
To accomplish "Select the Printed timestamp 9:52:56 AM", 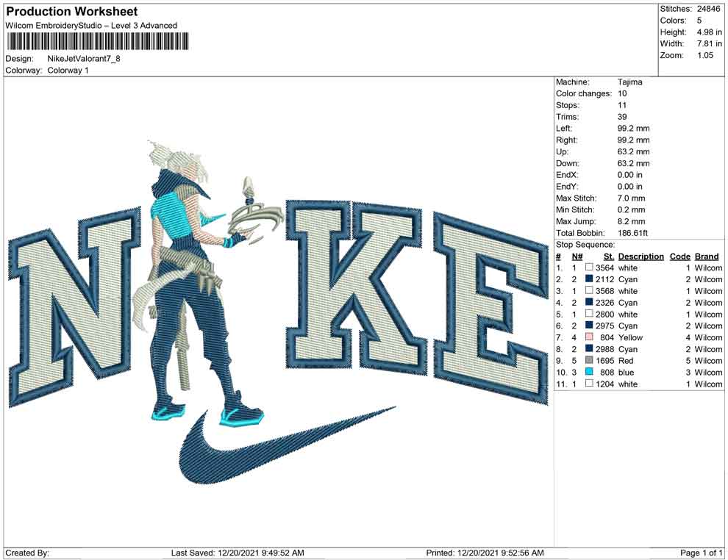I will click(522, 553).
